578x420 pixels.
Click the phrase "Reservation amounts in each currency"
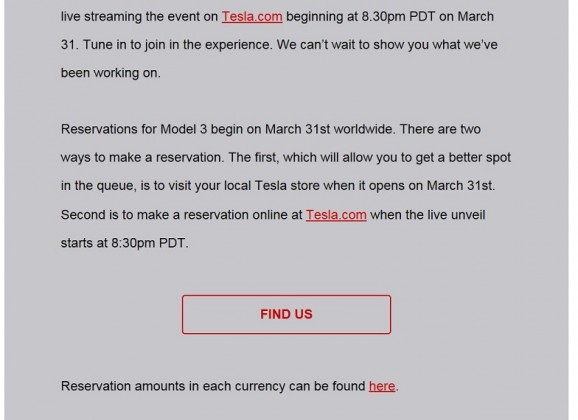173,386
